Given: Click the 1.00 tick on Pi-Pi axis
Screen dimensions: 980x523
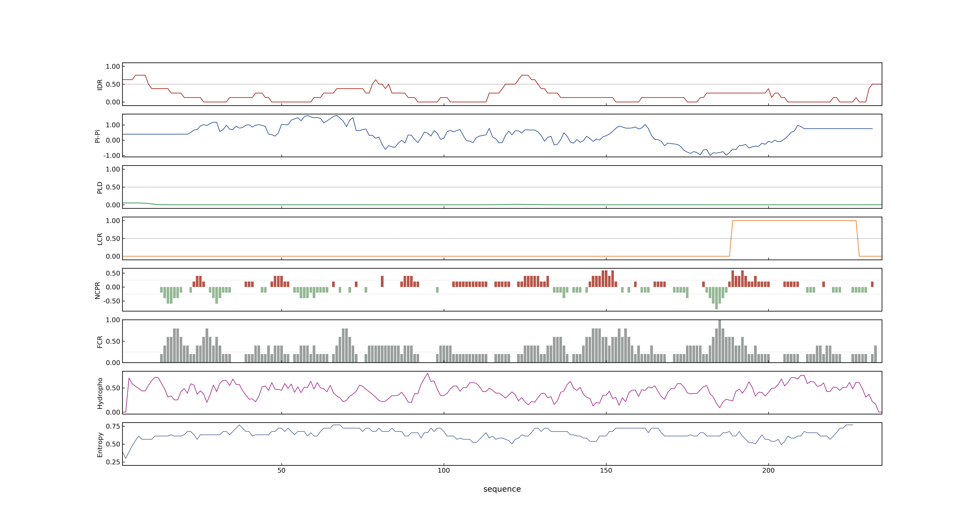Looking at the screenshot, I should coord(113,125).
